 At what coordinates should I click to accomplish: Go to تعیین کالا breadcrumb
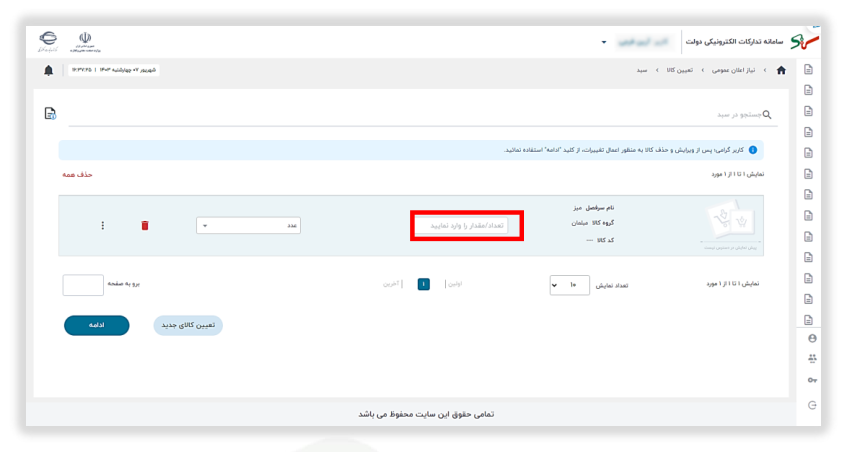point(680,70)
